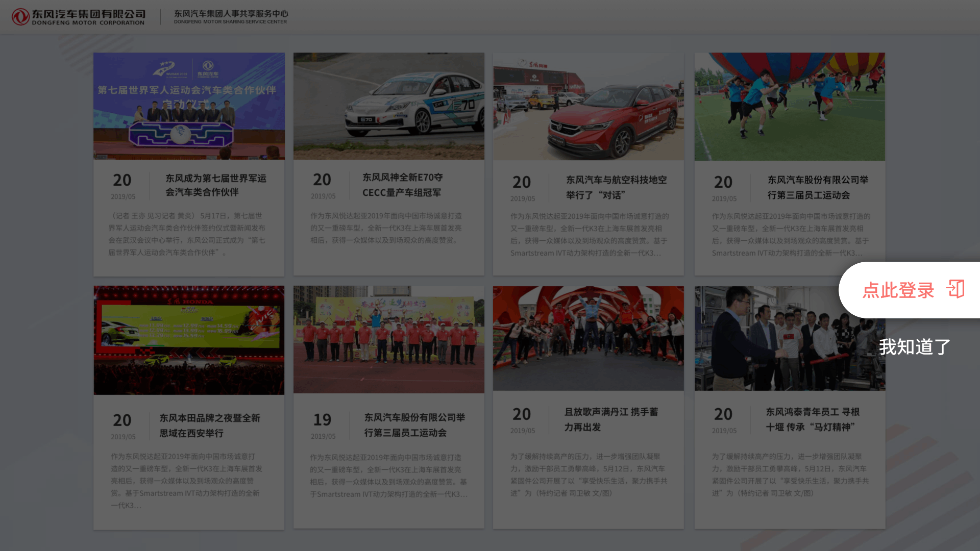Open top-row article 东风汽车股份有限公司举行第三届员工运动会
Screen dimensions: 980x551
coord(818,187)
